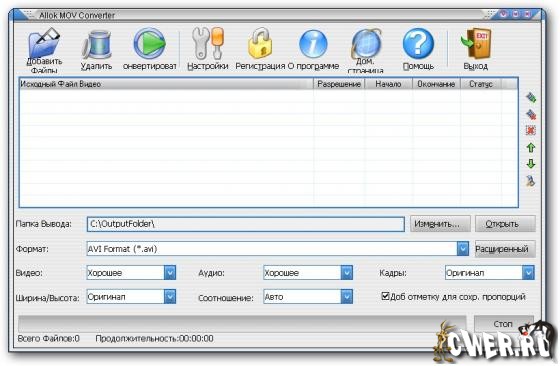560x366 pixels.
Task: Click the Добавить Файлы folder icon
Action: pos(44,43)
